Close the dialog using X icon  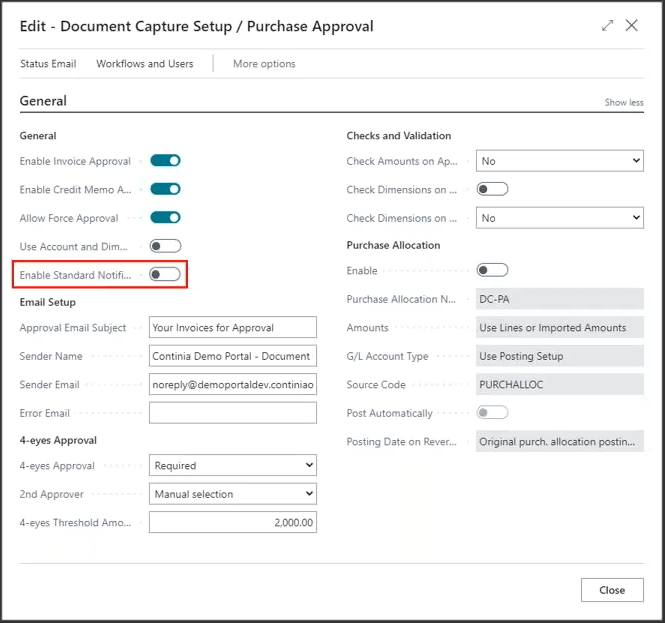pos(632,26)
